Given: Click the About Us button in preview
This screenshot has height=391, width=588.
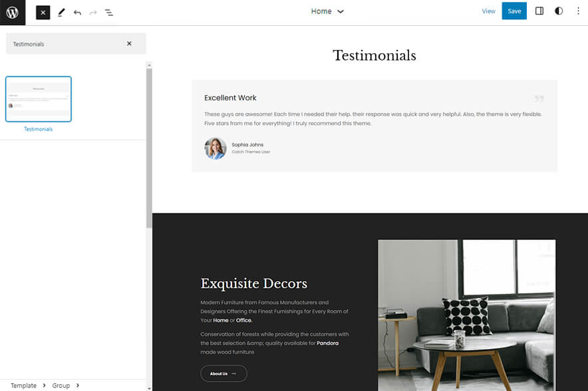Looking at the screenshot, I should point(223,373).
